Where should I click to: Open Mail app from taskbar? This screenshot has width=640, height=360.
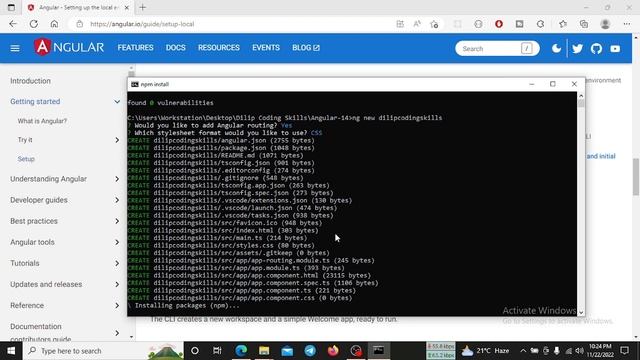287,351
